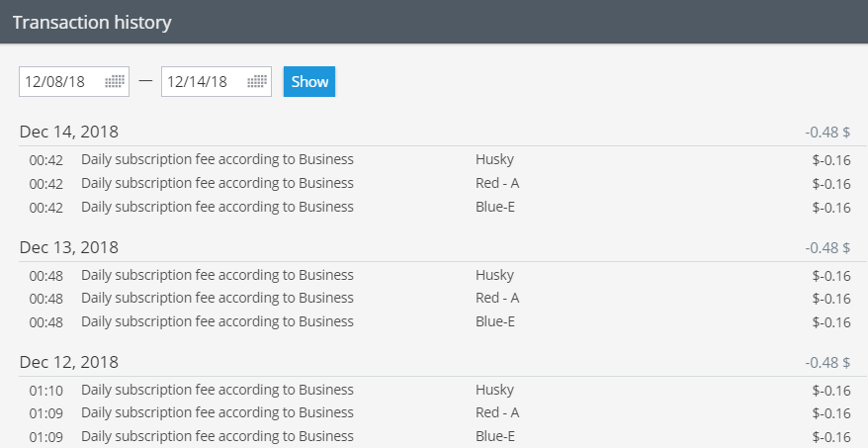This screenshot has width=868, height=448.
Task: Click Dec 14 daily total -0.48 $
Action: coord(827,133)
